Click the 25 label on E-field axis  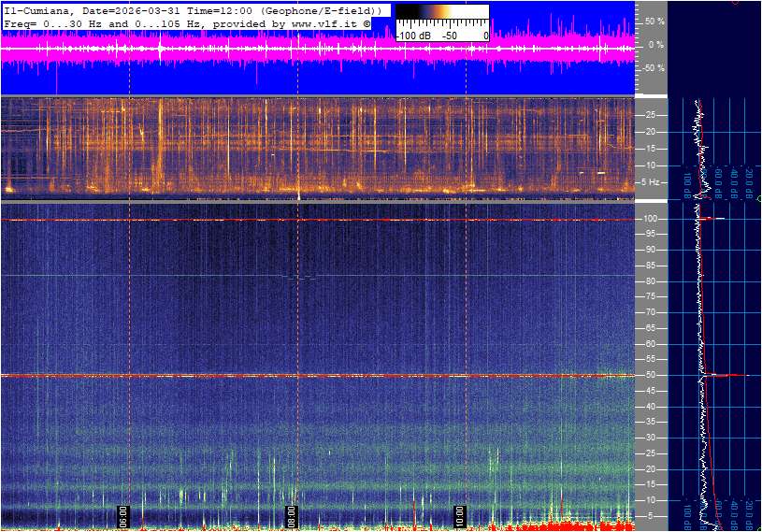(x=650, y=453)
